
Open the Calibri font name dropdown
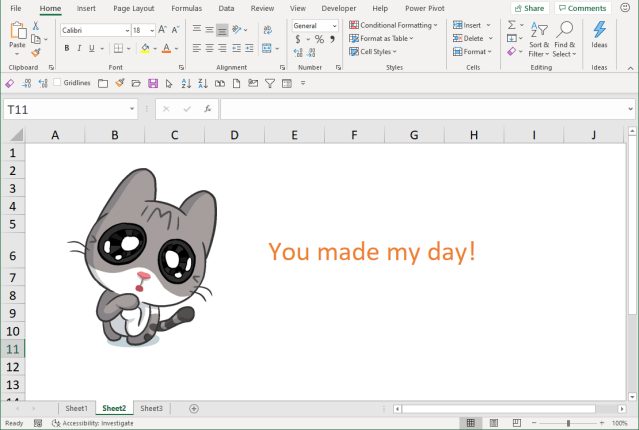[x=127, y=31]
